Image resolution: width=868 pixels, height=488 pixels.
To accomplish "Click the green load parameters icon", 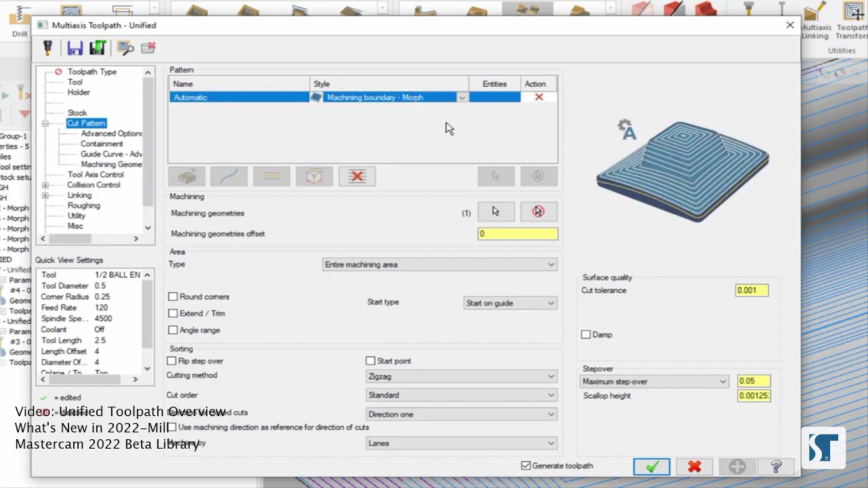I will click(98, 47).
